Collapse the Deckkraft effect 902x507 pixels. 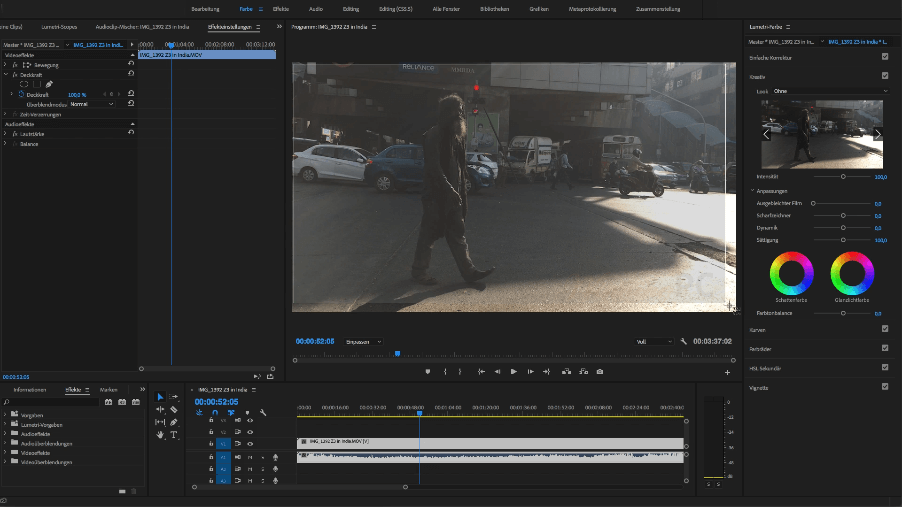[x=5, y=75]
